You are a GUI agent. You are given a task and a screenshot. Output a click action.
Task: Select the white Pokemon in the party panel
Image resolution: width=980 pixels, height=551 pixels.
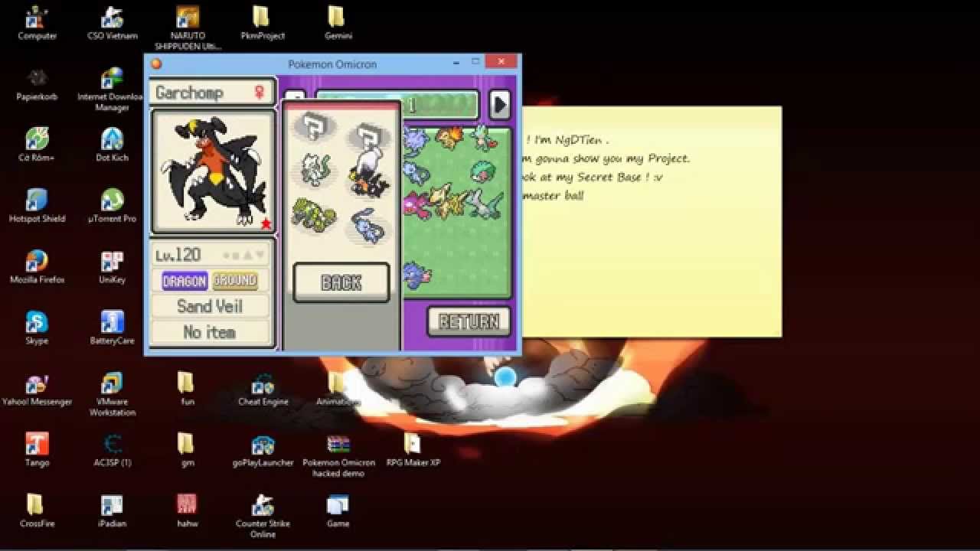[315, 169]
